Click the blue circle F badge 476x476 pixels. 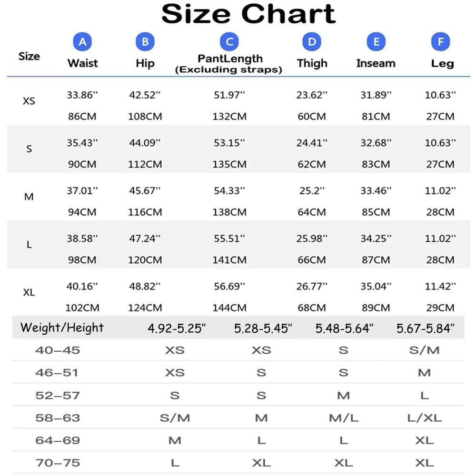pos(440,42)
